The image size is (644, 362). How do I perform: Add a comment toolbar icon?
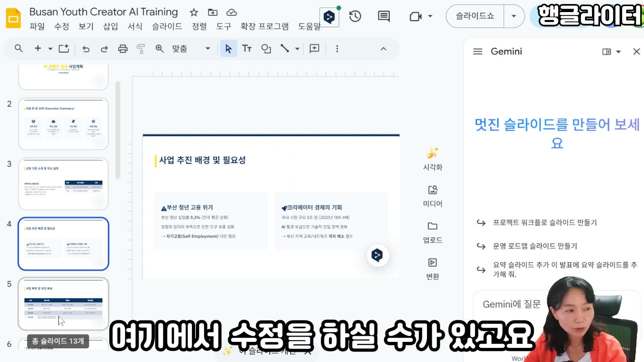pyautogui.click(x=314, y=49)
